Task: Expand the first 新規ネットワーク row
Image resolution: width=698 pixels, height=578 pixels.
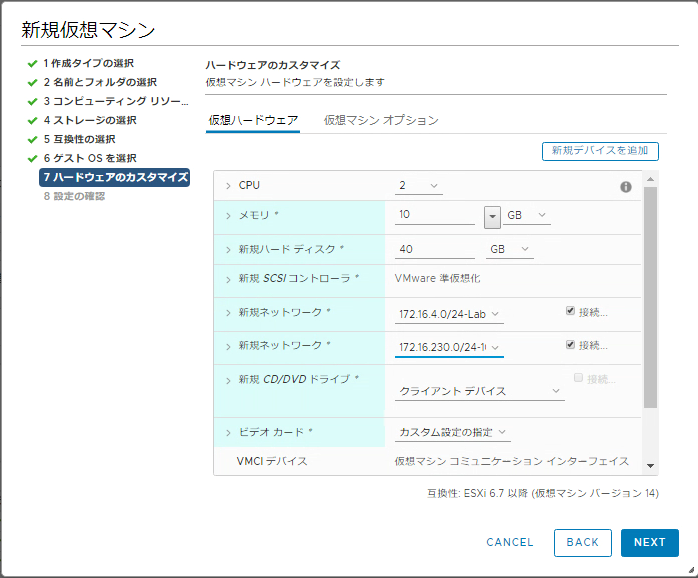Action: pos(228,313)
